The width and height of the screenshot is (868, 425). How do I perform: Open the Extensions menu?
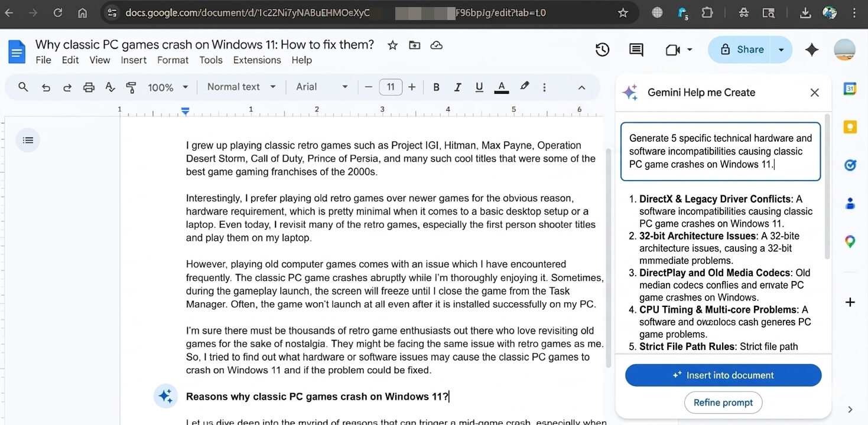click(256, 60)
